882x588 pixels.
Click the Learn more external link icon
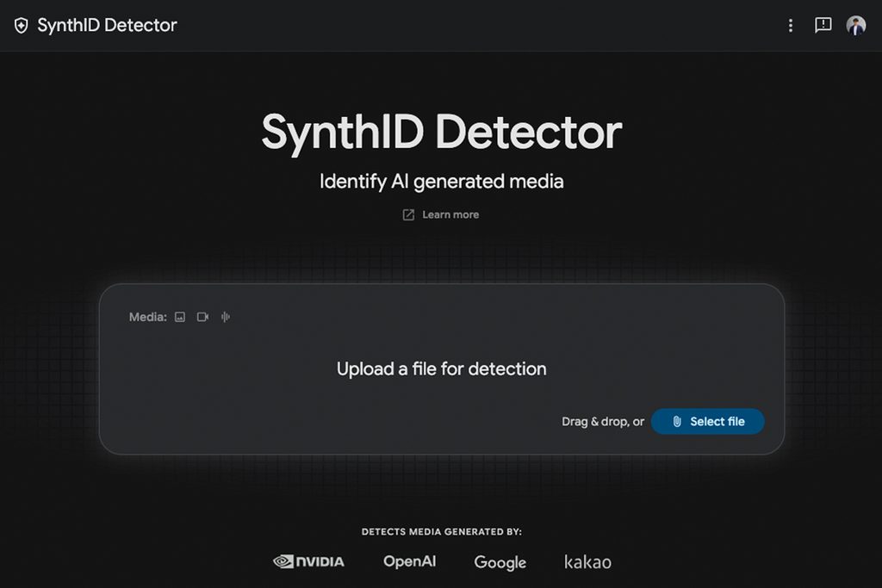pyautogui.click(x=408, y=214)
